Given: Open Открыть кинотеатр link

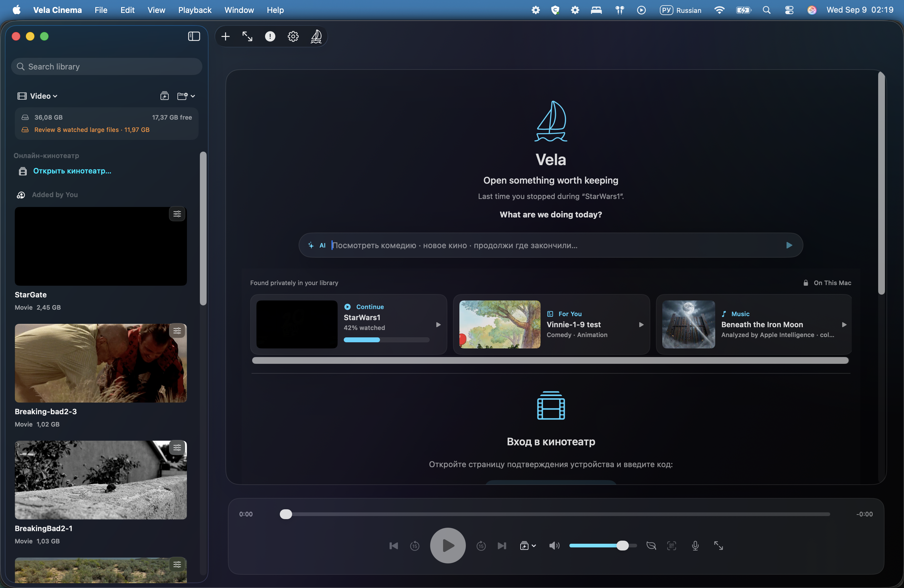Looking at the screenshot, I should tap(72, 171).
